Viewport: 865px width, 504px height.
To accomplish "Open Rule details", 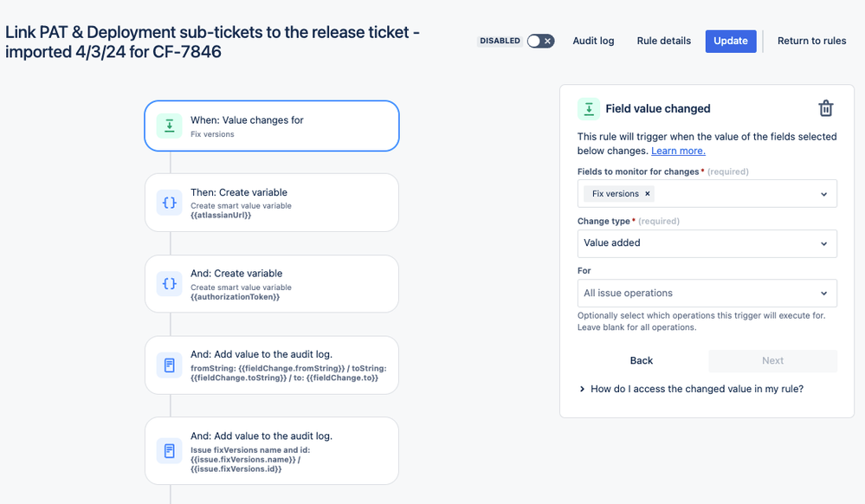I will (x=663, y=41).
